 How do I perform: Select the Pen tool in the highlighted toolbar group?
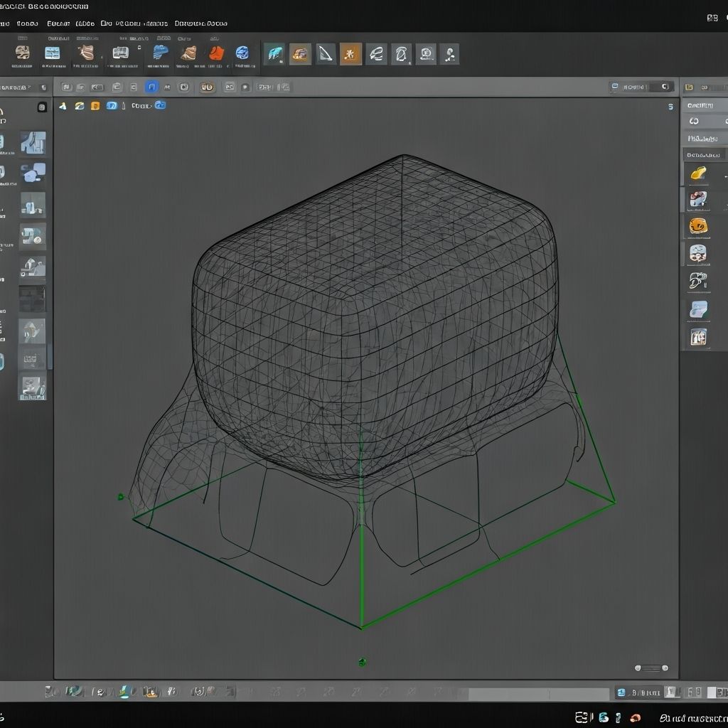(326, 53)
